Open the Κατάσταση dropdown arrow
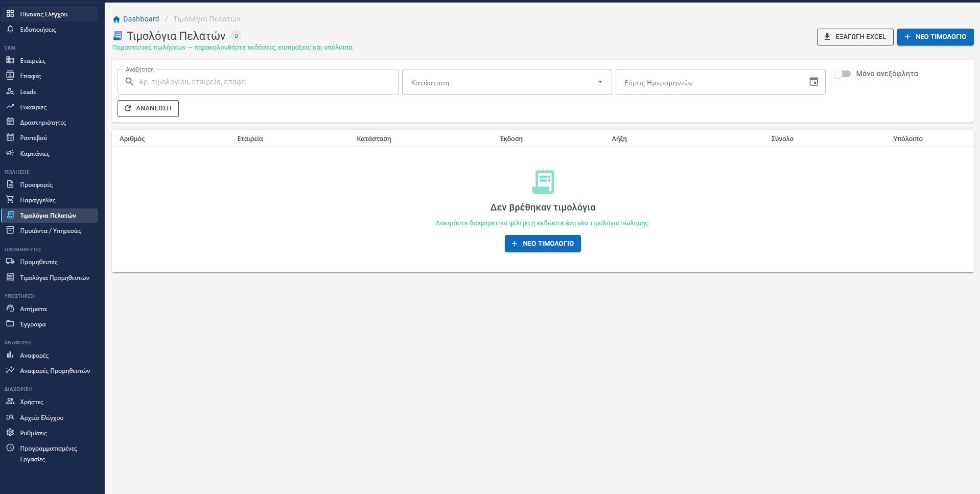Screen dimensions: 980x494 (x=600, y=82)
